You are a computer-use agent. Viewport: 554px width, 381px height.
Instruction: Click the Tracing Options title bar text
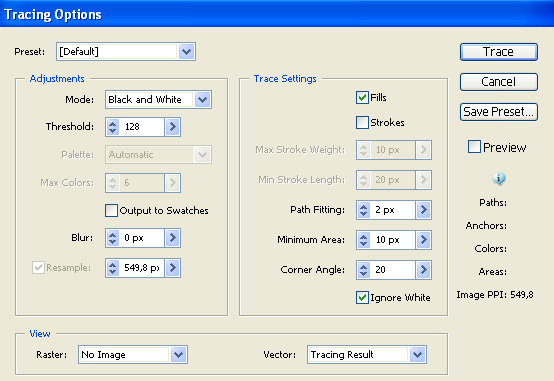(x=53, y=14)
